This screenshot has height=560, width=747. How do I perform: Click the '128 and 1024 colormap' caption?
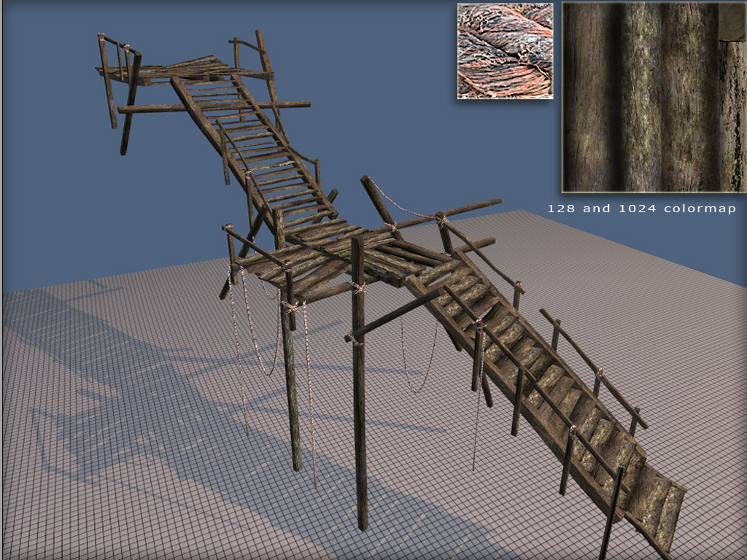tap(642, 209)
